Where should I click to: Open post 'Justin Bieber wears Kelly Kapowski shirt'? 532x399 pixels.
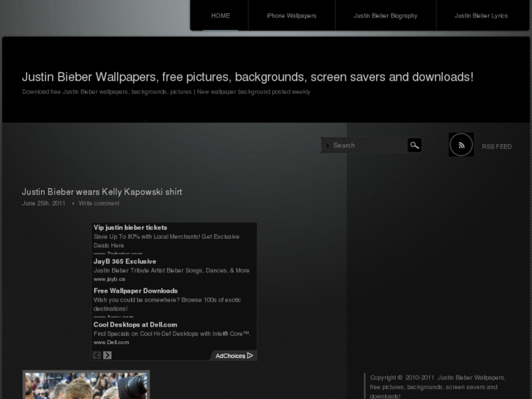pos(102,192)
